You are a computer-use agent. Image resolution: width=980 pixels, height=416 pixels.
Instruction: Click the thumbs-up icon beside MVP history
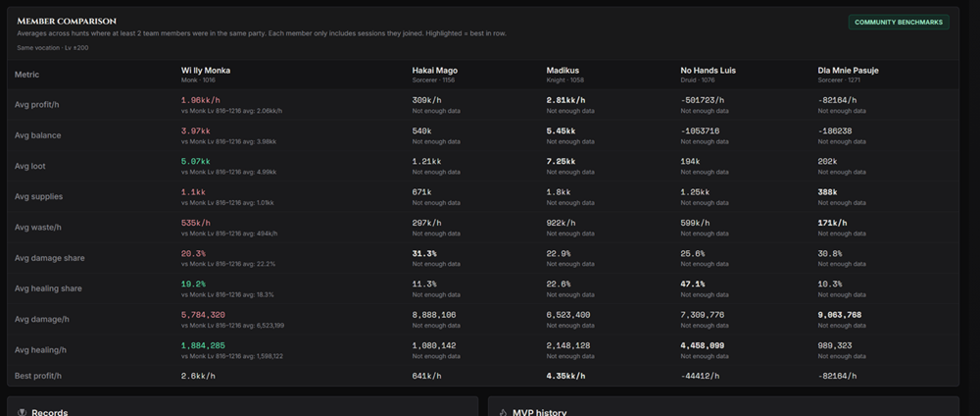click(x=503, y=412)
